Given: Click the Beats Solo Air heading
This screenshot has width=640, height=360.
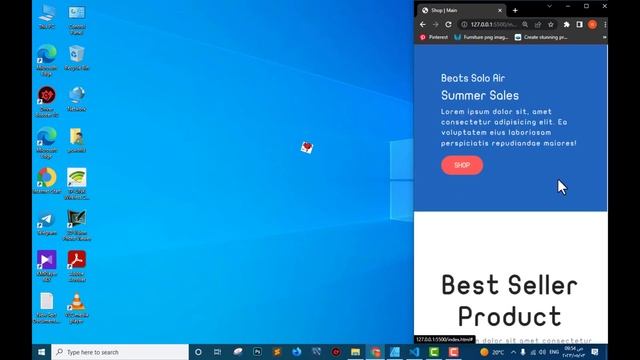Looking at the screenshot, I should 473,78.
